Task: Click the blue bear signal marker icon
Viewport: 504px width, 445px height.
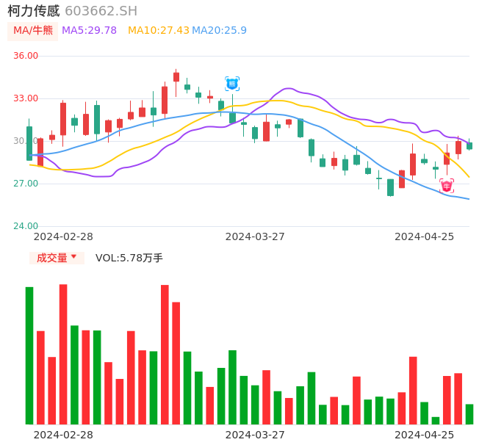Action: [x=232, y=84]
